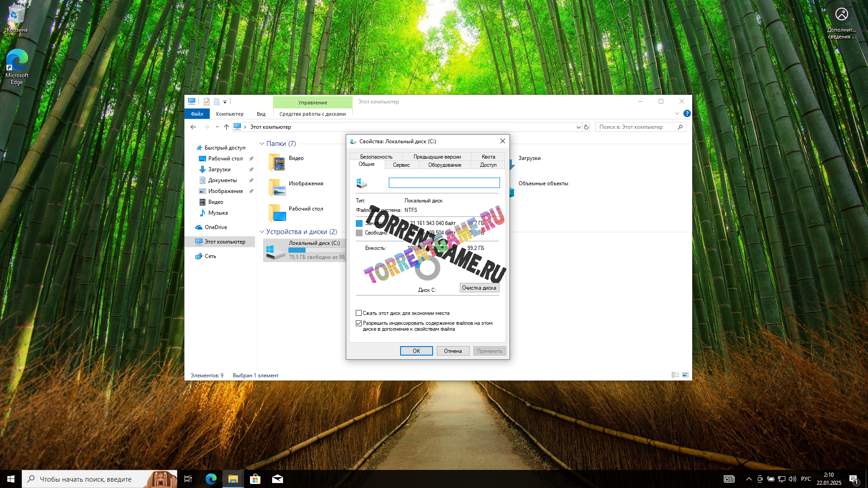Image resolution: width=868 pixels, height=488 pixels.
Task: Click the drive label input field
Action: [x=444, y=183]
